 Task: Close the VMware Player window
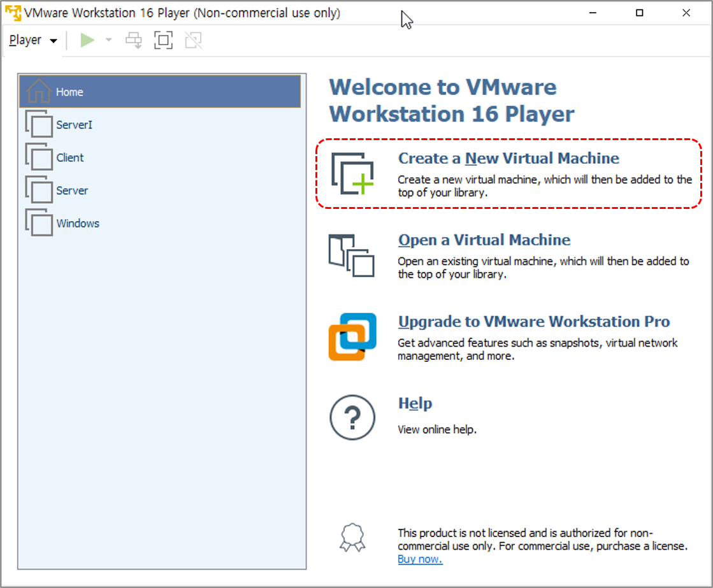click(x=686, y=13)
